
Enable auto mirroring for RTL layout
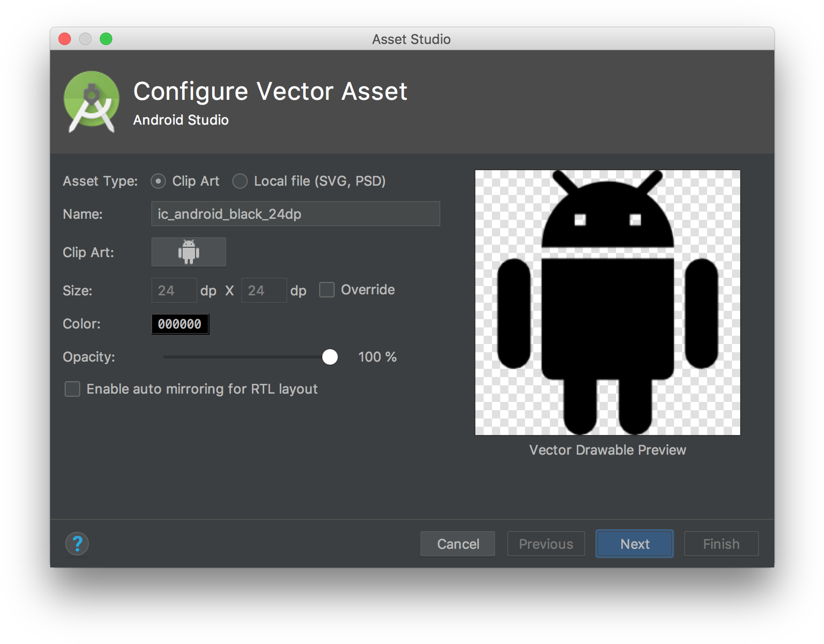(72, 389)
